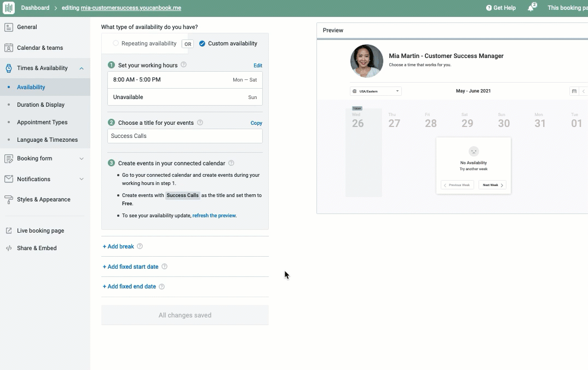Click the YouCanBook.me logo icon
Viewport: 588px width, 370px height.
coord(9,8)
